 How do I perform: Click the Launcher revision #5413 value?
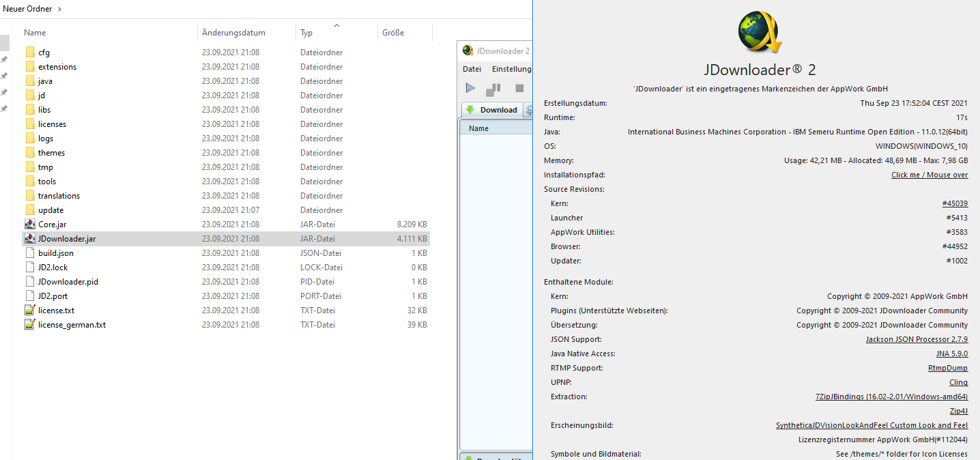pyautogui.click(x=957, y=218)
